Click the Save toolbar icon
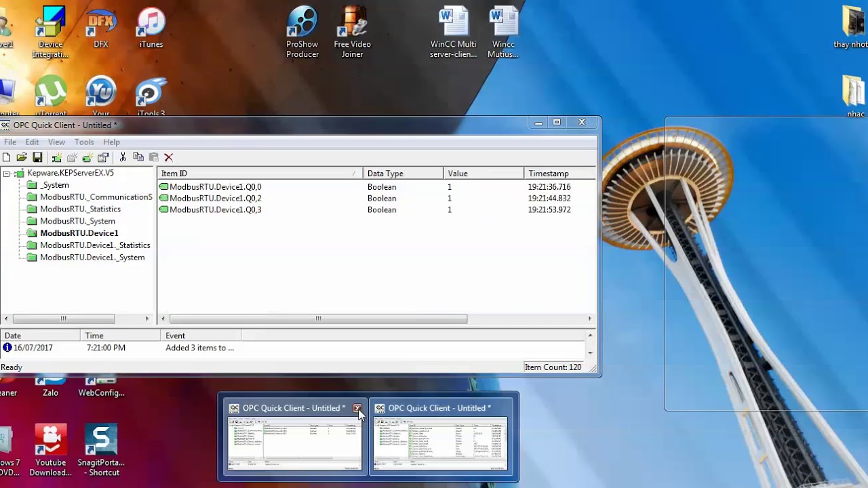The width and height of the screenshot is (868, 488). [x=37, y=157]
